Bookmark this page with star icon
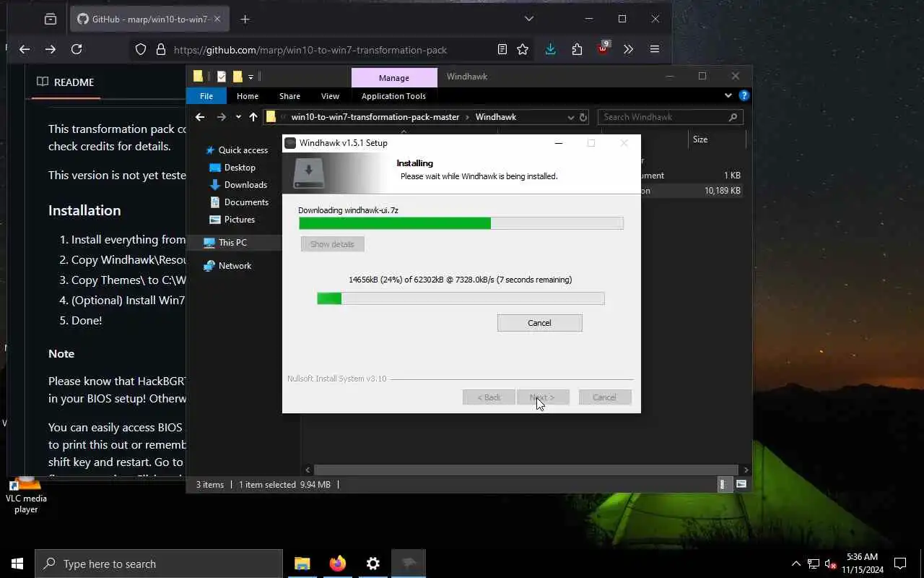924x578 pixels. (523, 49)
